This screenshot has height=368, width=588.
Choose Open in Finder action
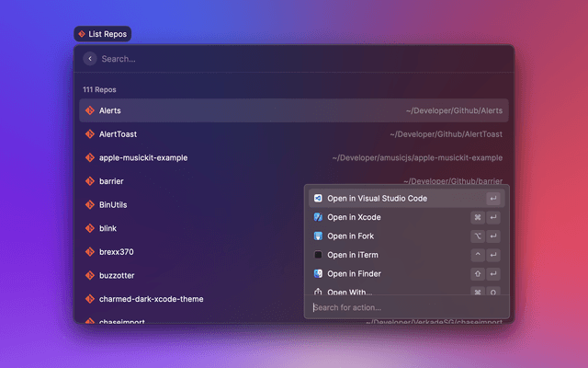354,274
